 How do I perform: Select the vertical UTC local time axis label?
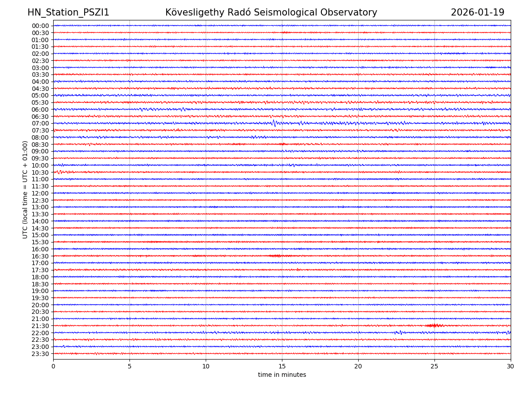pyautogui.click(x=25, y=189)
